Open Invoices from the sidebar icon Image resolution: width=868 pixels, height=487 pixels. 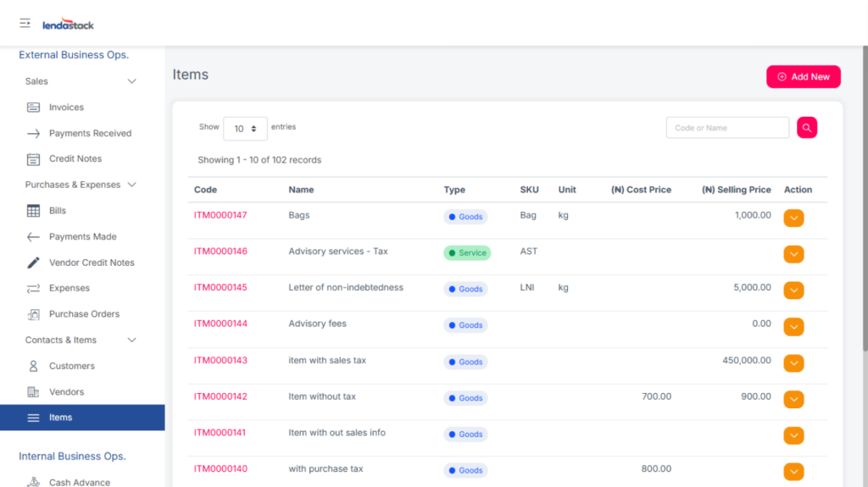[x=34, y=108]
